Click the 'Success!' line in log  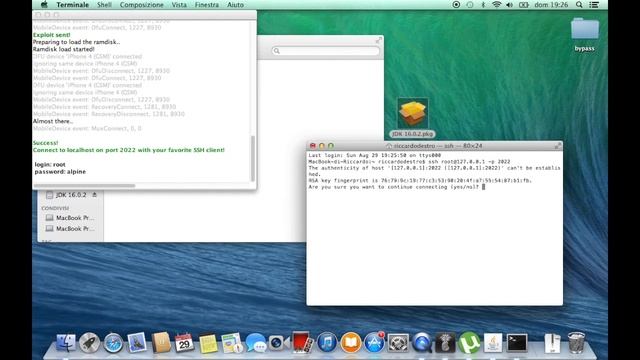pos(45,143)
